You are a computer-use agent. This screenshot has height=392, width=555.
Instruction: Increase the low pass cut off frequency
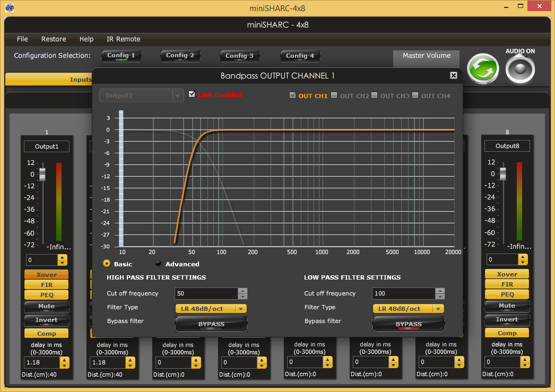tap(440, 291)
